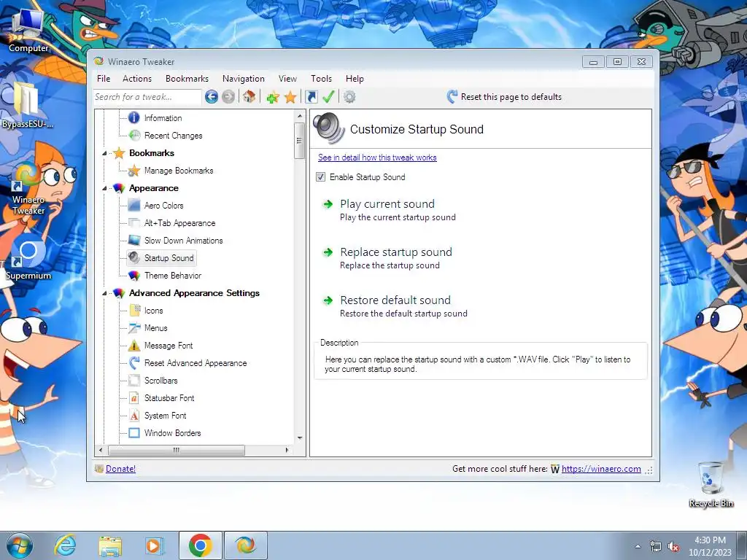Viewport: 747px width, 560px height.
Task: Click the Aero Colors tree icon
Action: pos(134,205)
